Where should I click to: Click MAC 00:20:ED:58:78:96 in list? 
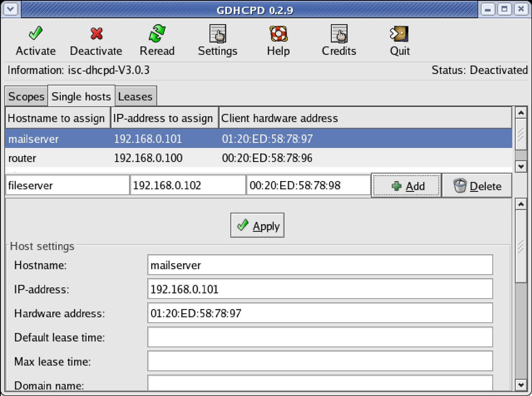(x=267, y=158)
